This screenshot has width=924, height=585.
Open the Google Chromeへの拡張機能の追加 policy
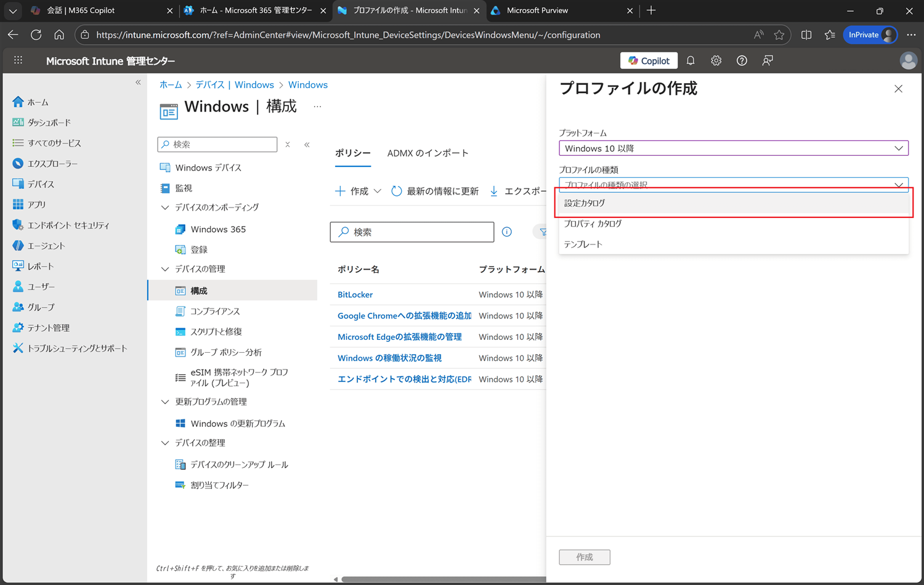click(404, 316)
